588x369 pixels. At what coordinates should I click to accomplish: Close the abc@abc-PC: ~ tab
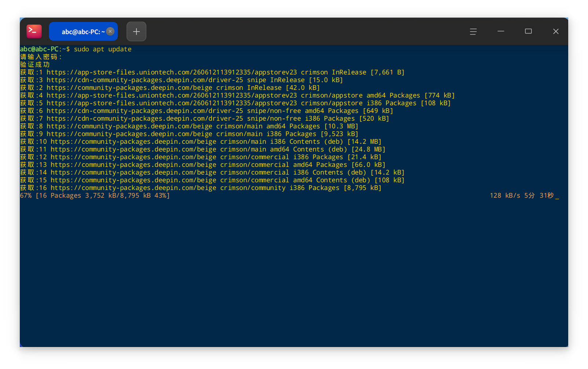click(x=110, y=32)
